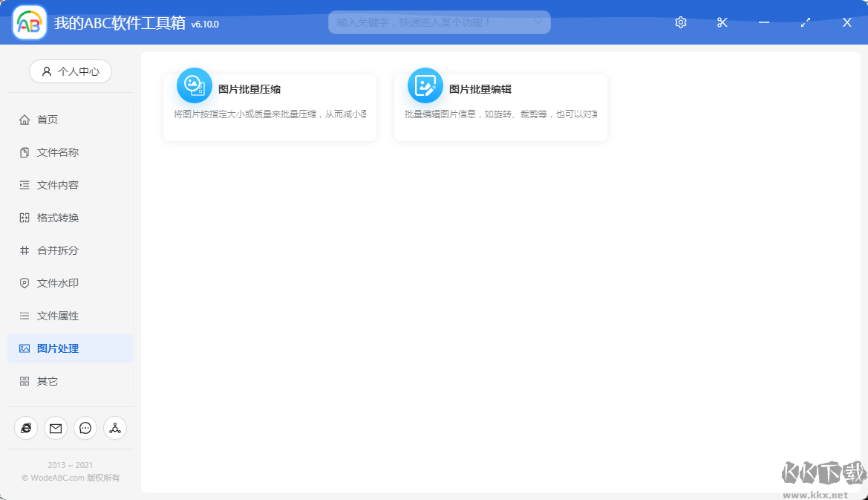Open the feedback chat bubble icon

coord(85,428)
